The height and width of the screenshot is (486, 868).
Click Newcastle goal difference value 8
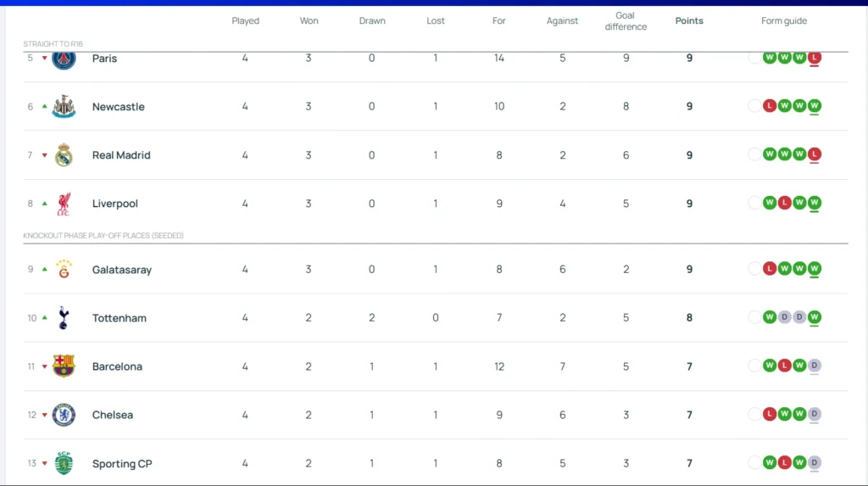click(626, 106)
